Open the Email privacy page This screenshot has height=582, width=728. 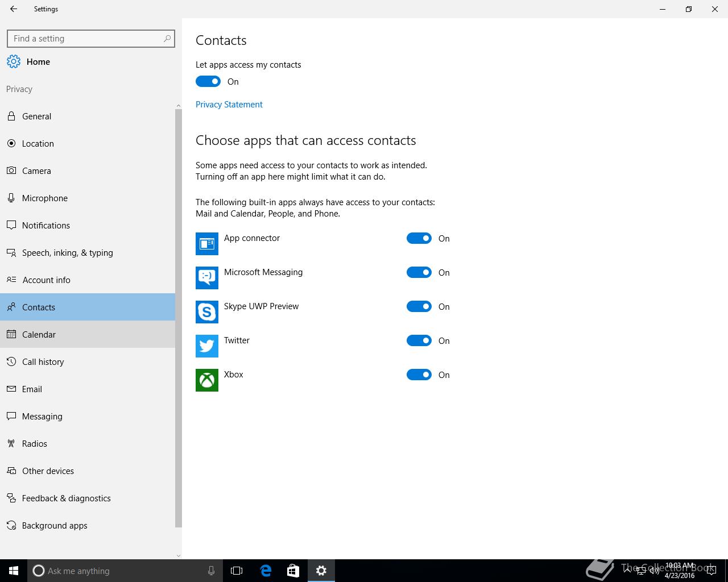click(x=88, y=389)
